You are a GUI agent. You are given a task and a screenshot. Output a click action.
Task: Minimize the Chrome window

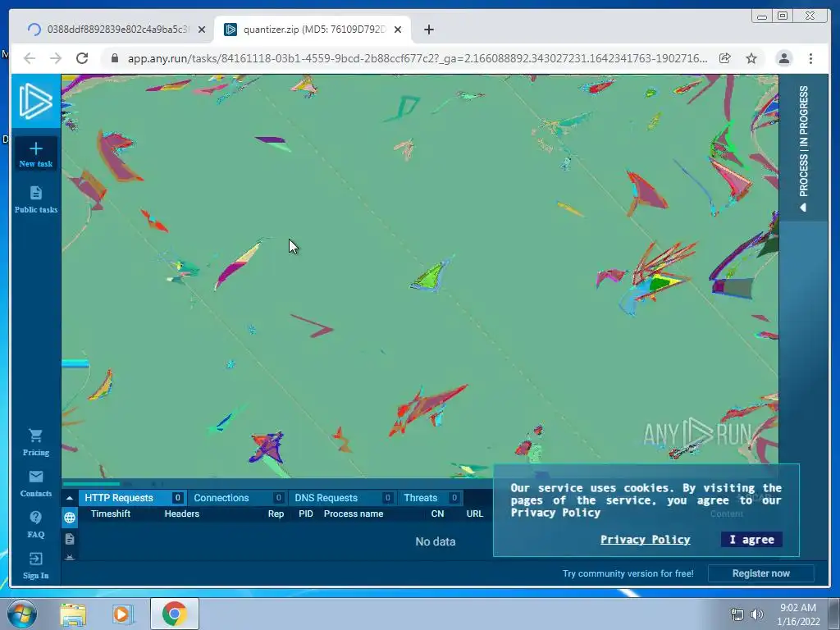point(762,16)
